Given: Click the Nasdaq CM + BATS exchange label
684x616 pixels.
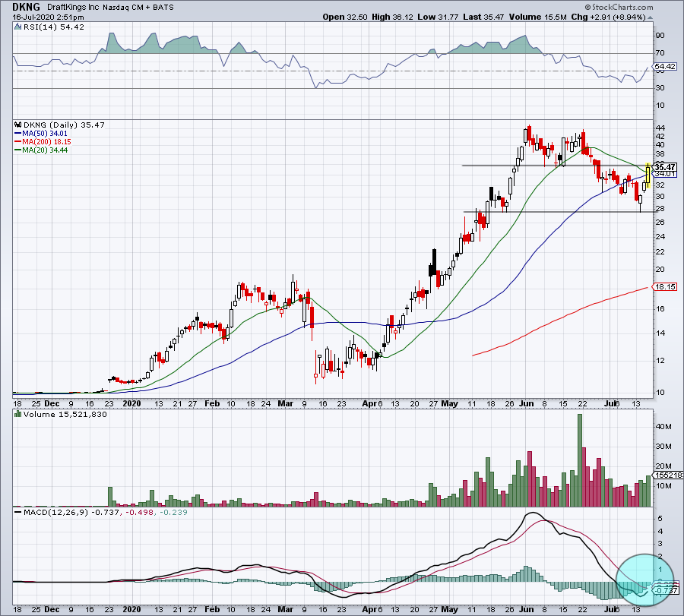Looking at the screenshot, I should 138,8.
